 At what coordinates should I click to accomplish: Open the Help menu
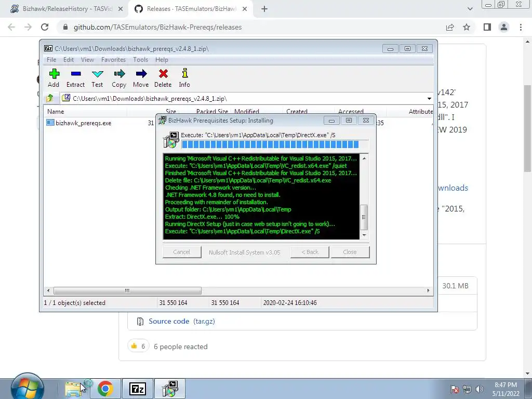162,60
